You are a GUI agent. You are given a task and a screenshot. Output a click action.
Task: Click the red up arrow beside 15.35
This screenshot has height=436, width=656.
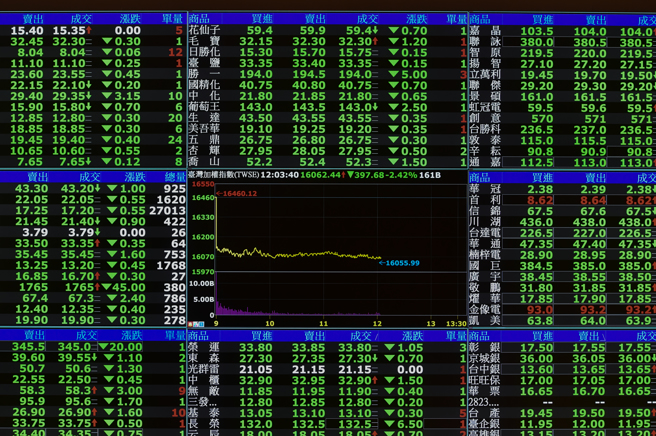(90, 31)
